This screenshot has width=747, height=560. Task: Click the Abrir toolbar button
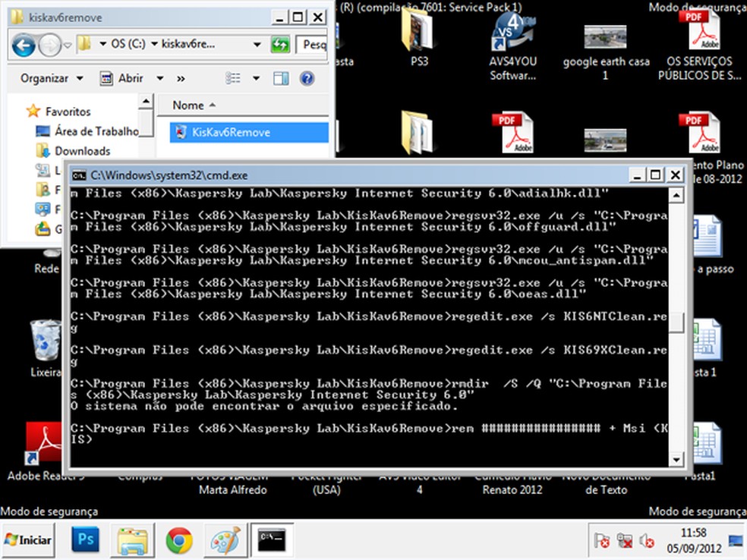[121, 78]
